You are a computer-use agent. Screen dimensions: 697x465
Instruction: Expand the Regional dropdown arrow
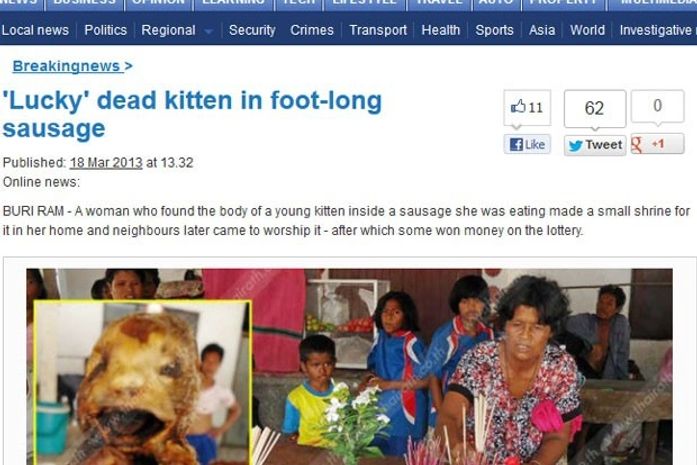click(x=208, y=31)
